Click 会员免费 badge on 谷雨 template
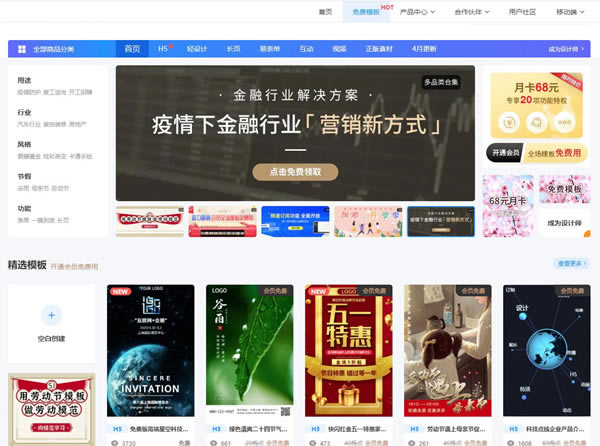 (276, 291)
